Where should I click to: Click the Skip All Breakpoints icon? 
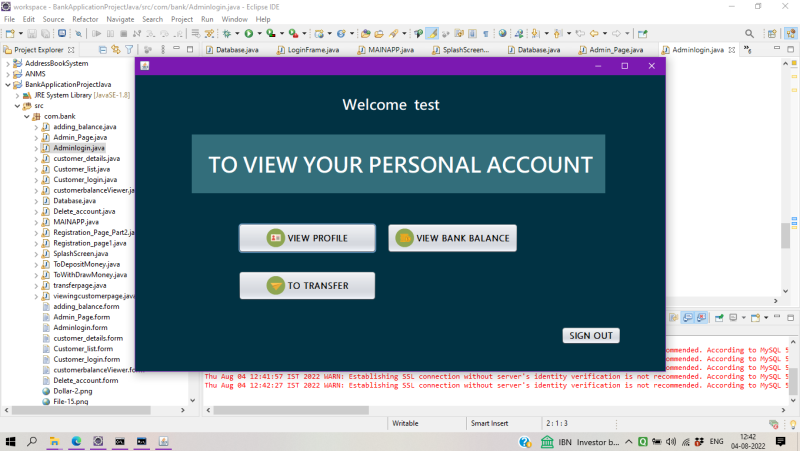coord(78,34)
